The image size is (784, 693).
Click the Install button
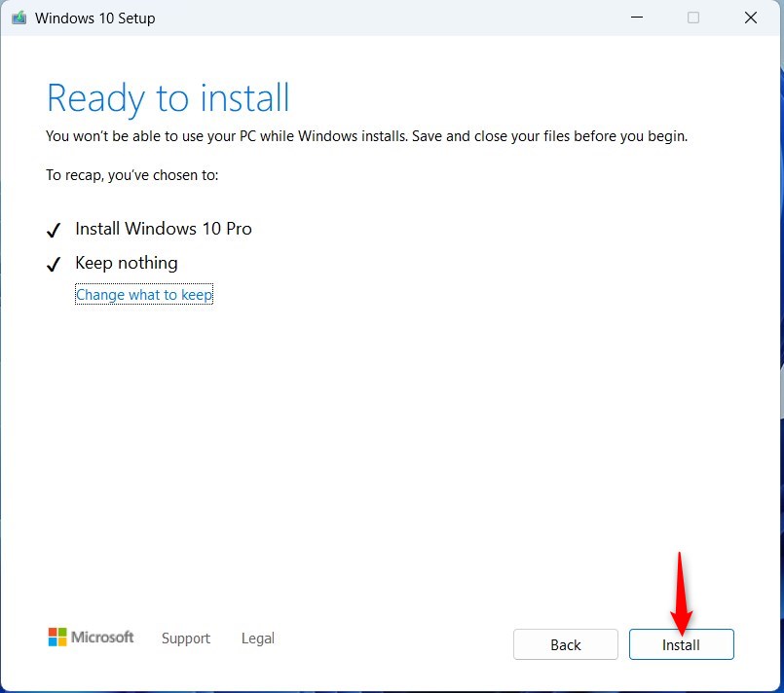point(681,644)
